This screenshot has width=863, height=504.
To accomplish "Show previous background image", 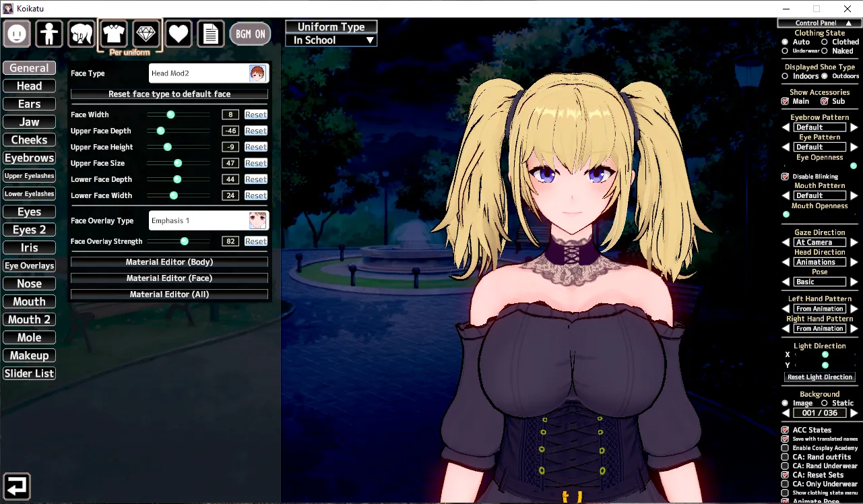I will pos(786,413).
